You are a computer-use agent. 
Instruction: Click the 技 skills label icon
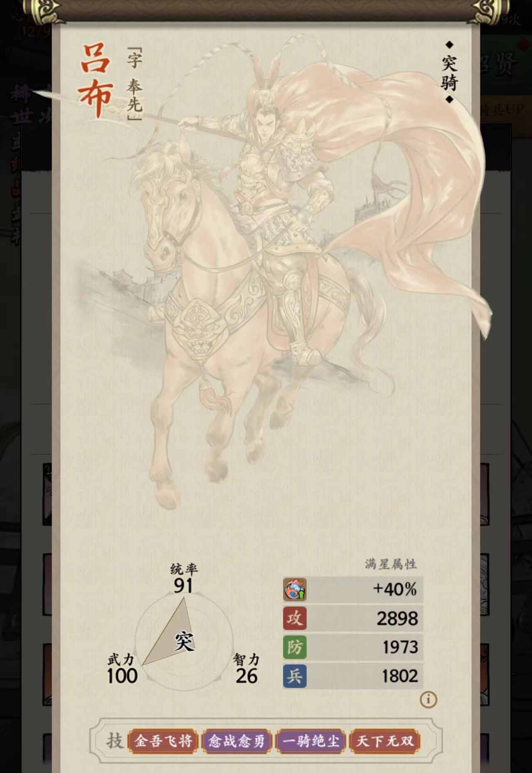(x=114, y=741)
